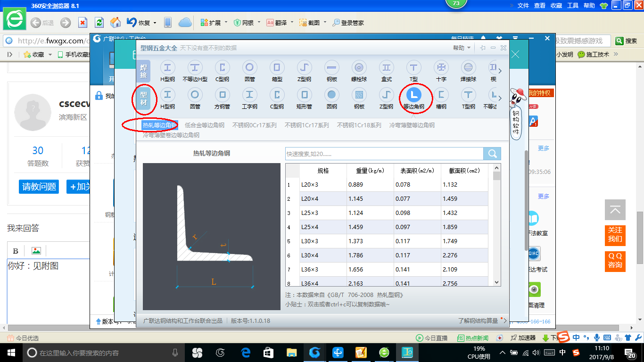Screen dimensions: 644x362
Task: Open the mobile phone icon in browser toolbar
Action: [x=167, y=23]
